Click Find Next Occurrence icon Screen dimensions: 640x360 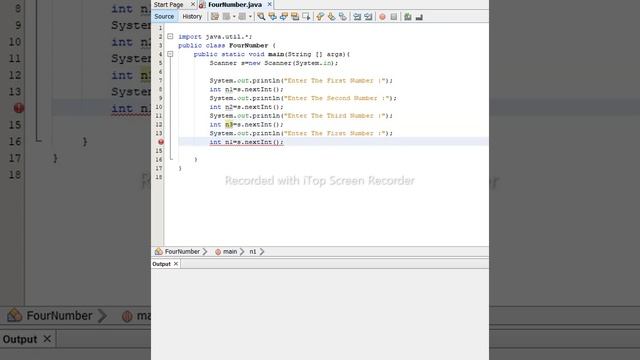[x=284, y=17]
